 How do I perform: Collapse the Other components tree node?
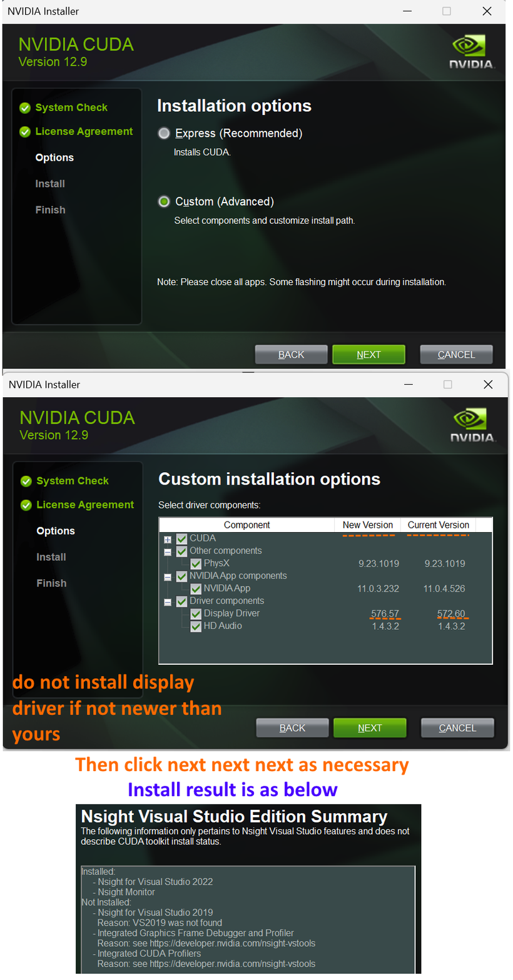coord(168,552)
